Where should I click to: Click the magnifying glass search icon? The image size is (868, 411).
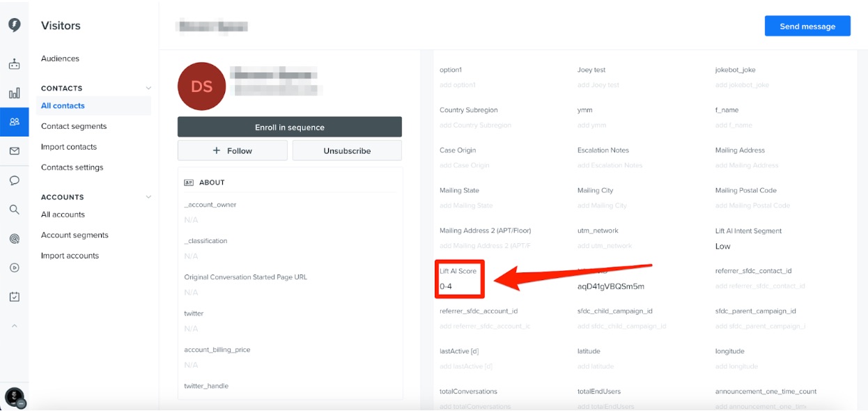pyautogui.click(x=14, y=209)
